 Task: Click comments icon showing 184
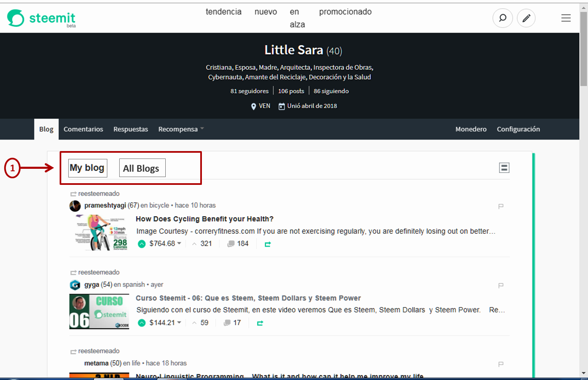click(231, 244)
